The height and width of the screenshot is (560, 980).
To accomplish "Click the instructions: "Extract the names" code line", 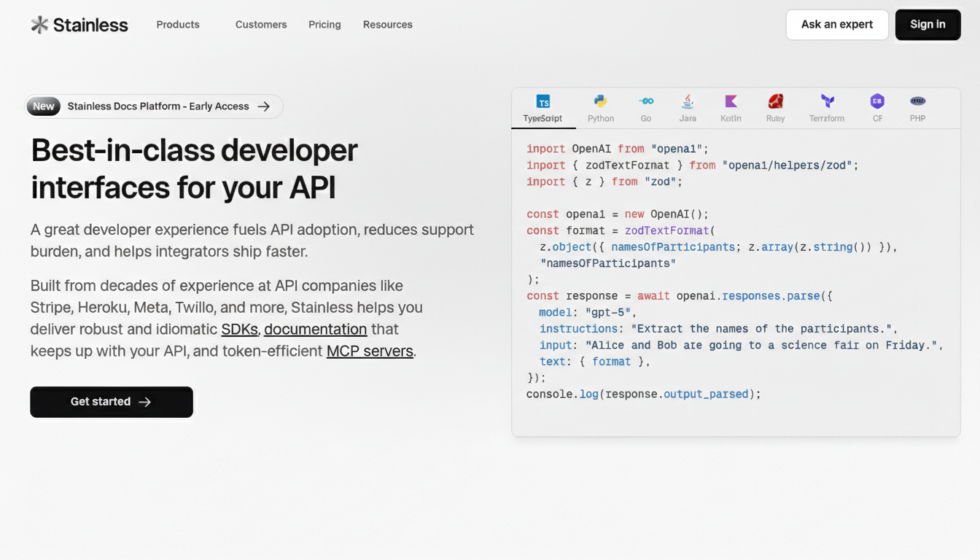I will coord(719,329).
